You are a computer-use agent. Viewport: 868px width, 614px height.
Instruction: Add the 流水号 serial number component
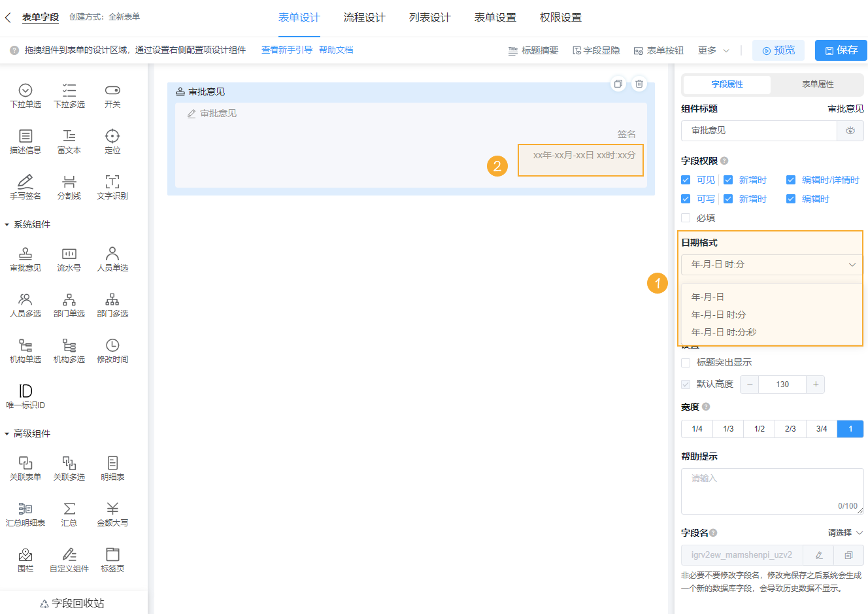69,258
